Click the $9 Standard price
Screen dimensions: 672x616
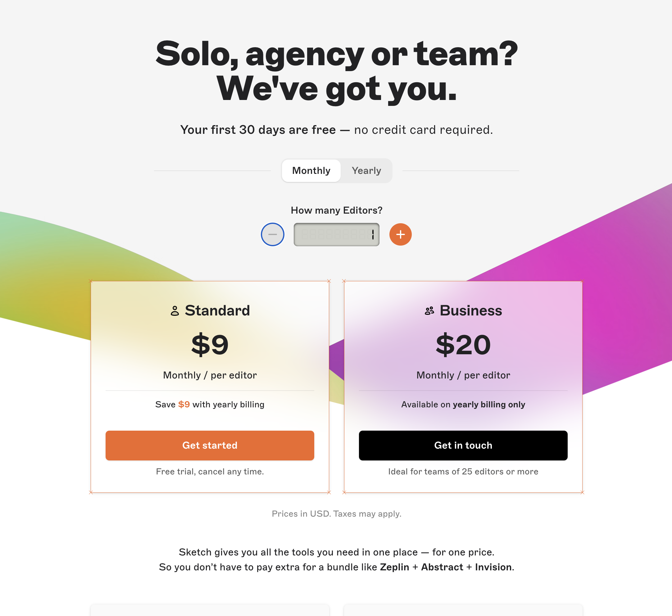point(210,345)
